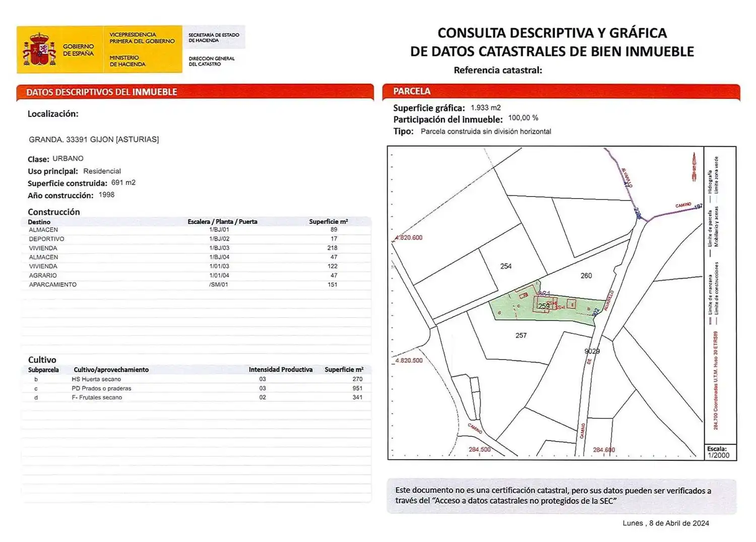Click the Dirección General del Catastro label
756x542 pixels.
click(212, 61)
